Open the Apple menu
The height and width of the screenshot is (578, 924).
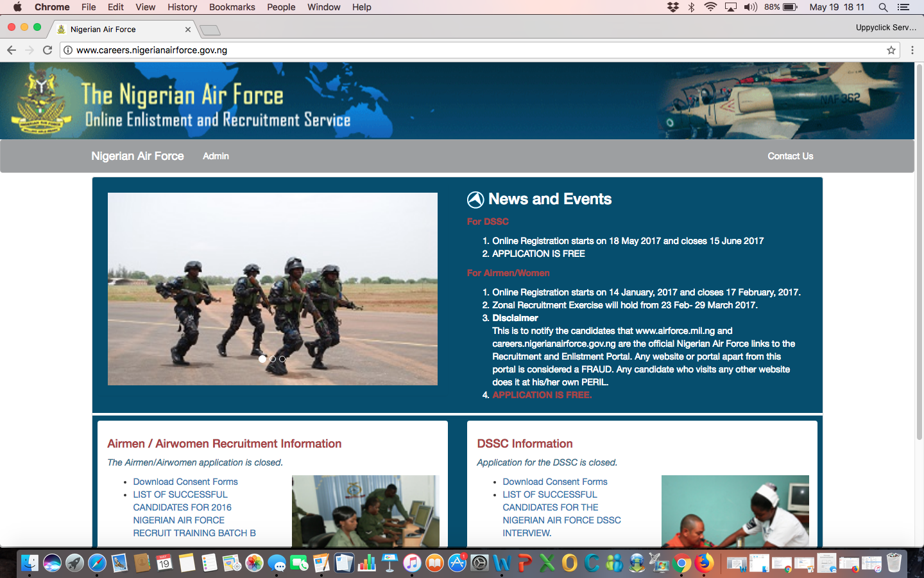tap(17, 7)
